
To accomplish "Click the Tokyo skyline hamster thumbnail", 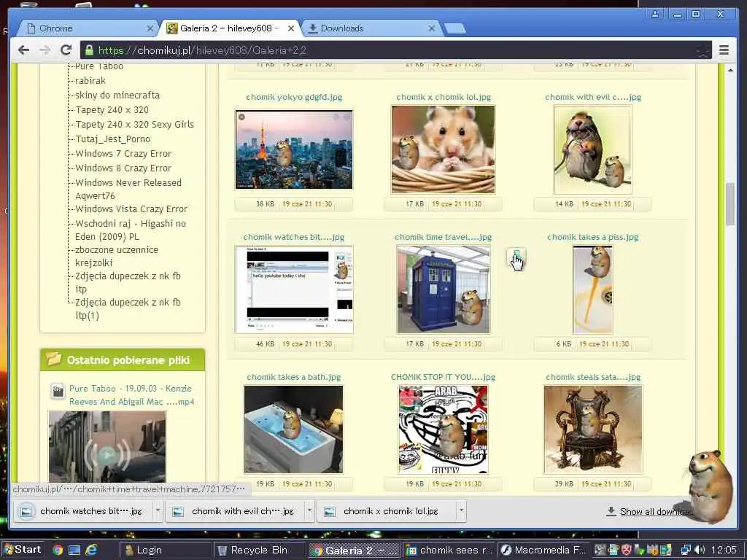I will pos(294,149).
